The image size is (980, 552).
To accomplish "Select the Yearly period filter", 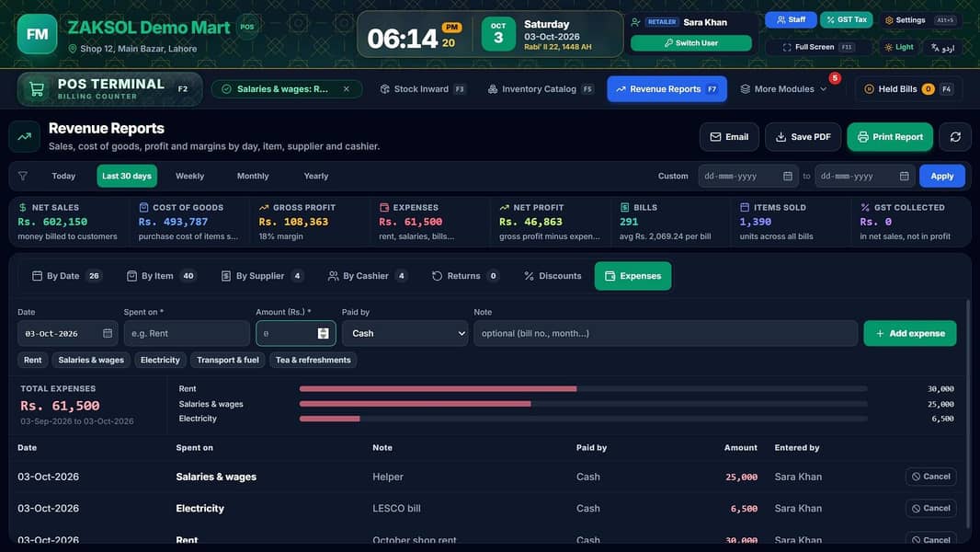I will pos(315,177).
